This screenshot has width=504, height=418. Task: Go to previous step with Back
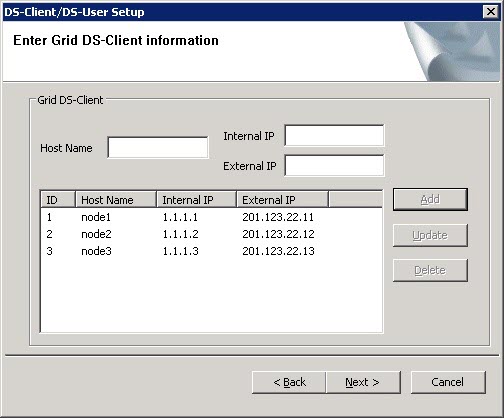click(289, 382)
